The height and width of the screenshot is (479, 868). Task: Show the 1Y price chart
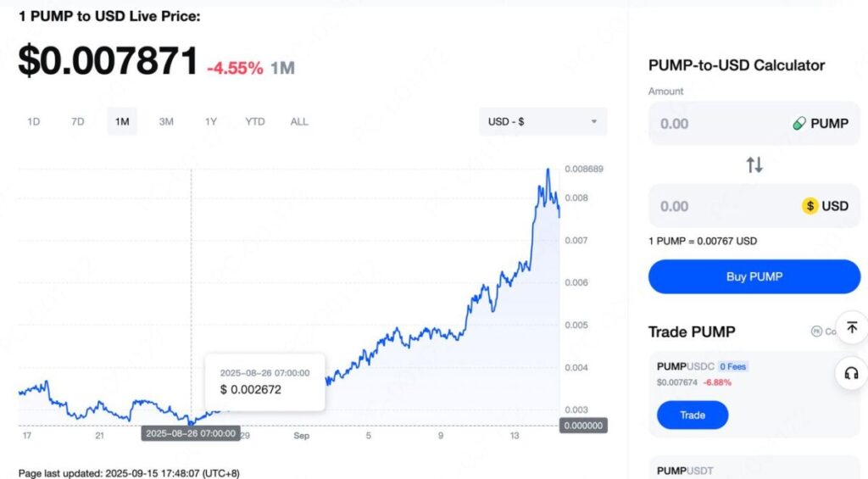coord(211,121)
